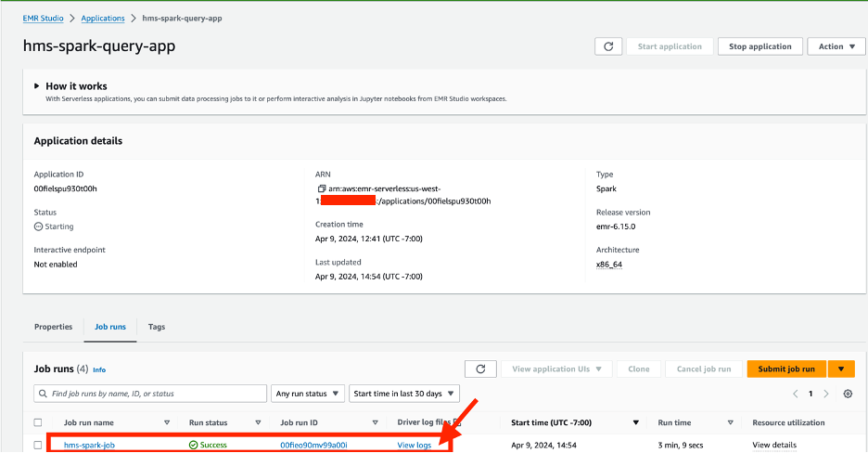Expand the How it works section
868x453 pixels.
36,85
